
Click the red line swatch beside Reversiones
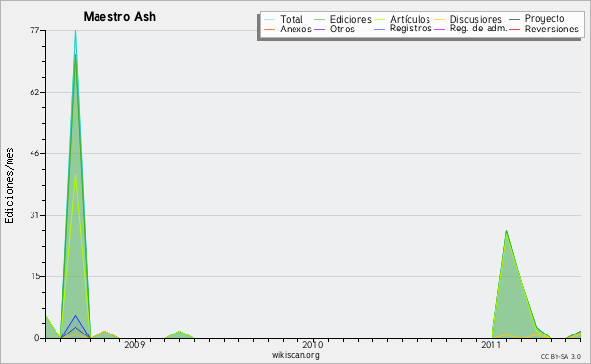[514, 29]
